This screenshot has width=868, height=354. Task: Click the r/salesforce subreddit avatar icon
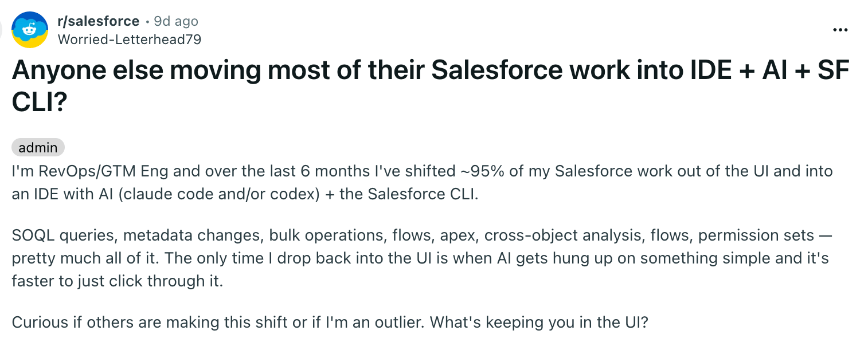[30, 29]
